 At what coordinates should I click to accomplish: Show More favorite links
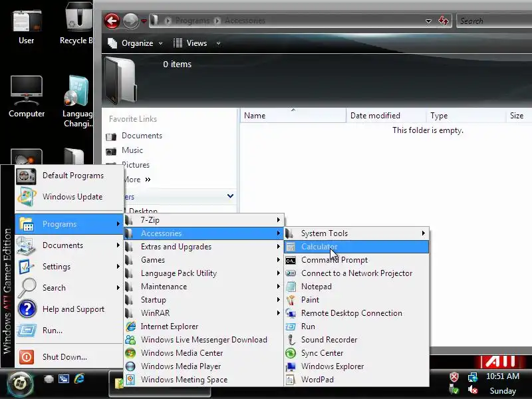137,180
